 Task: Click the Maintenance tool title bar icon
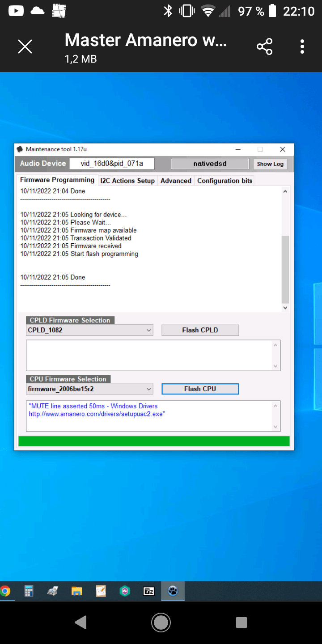pyautogui.click(x=20, y=149)
